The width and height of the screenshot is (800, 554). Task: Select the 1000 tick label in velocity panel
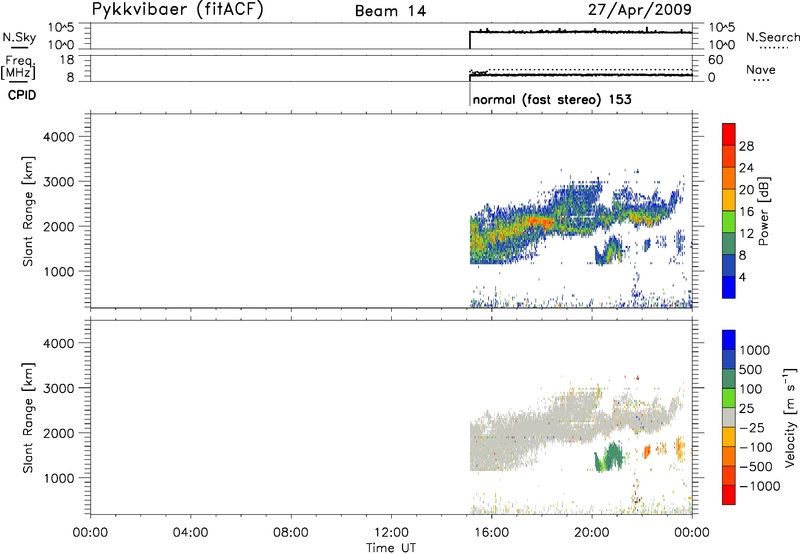59,478
